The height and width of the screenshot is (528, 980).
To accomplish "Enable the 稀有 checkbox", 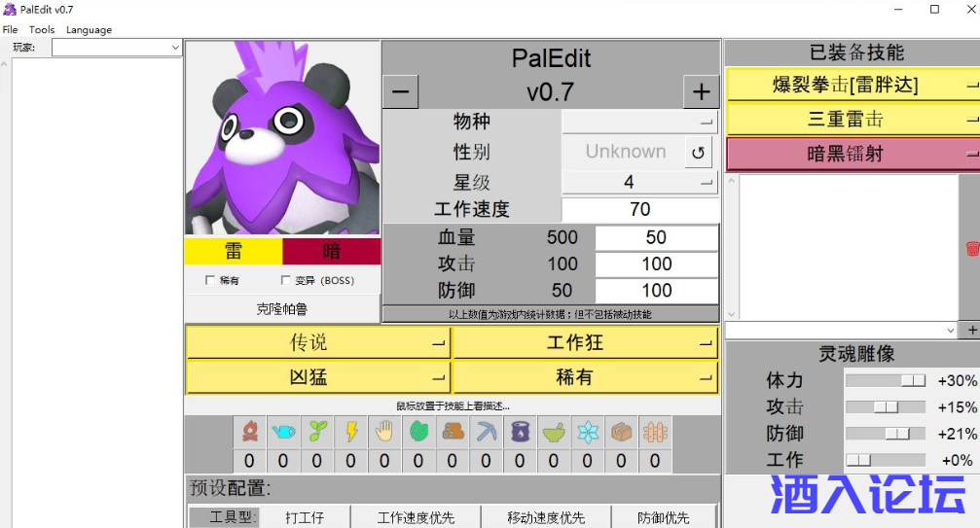I will click(210, 280).
